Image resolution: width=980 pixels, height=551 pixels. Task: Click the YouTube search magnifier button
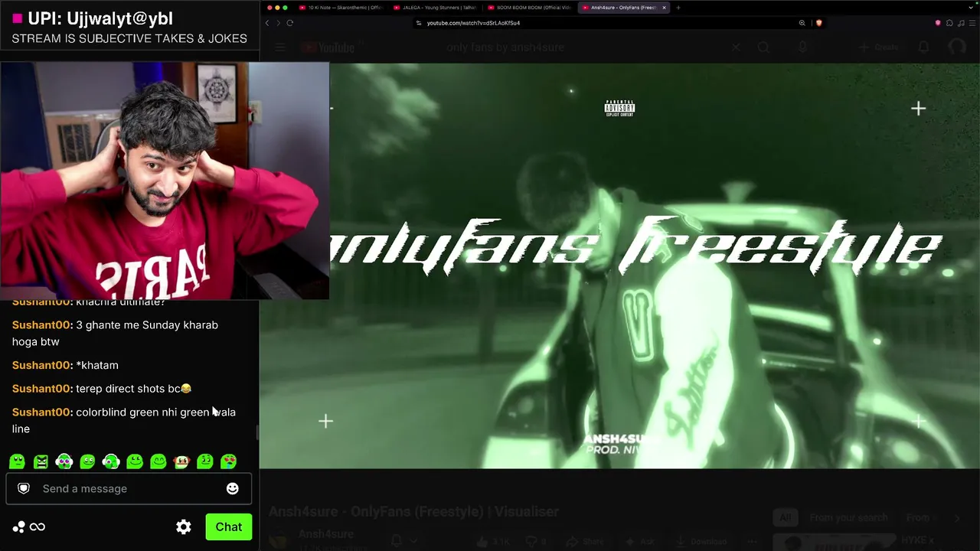(763, 47)
